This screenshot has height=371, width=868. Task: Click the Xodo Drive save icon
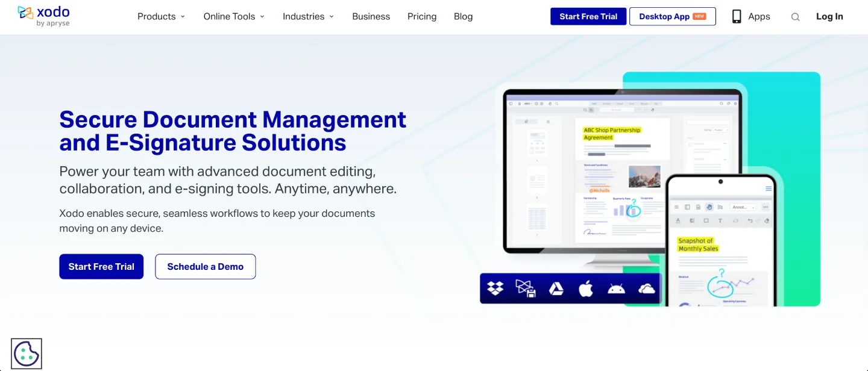pos(526,288)
